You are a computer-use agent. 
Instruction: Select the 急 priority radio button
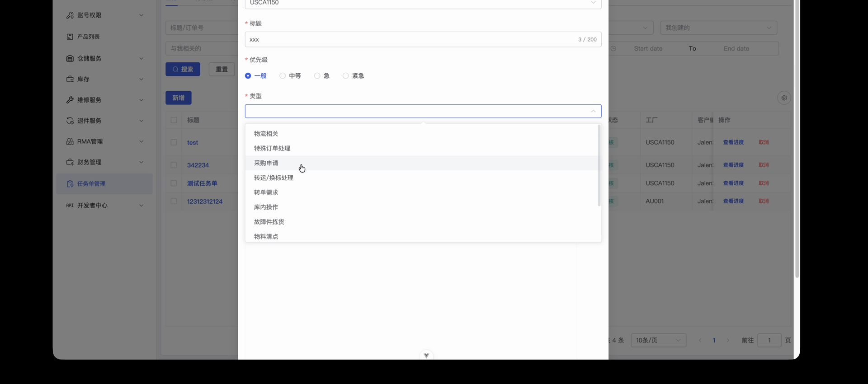[x=317, y=76]
